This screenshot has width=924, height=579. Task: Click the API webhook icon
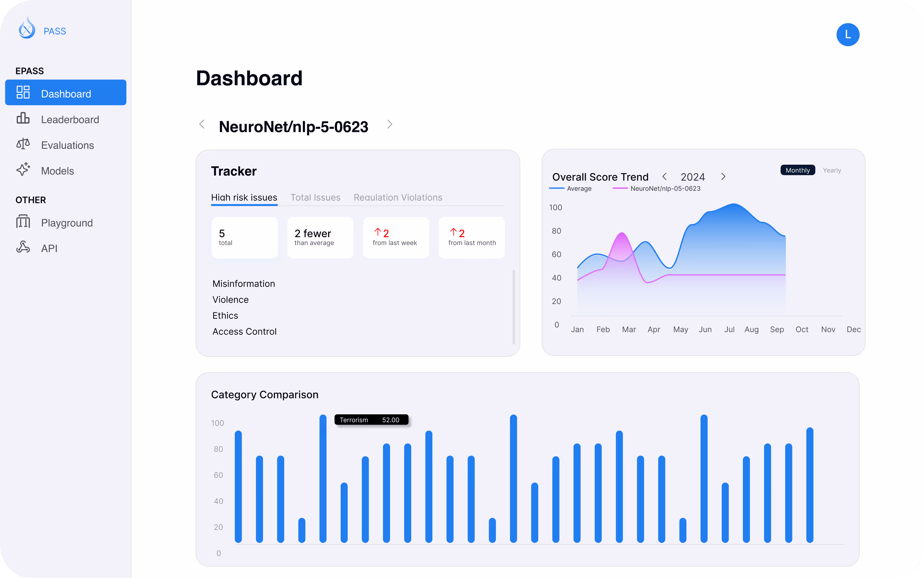click(x=23, y=247)
